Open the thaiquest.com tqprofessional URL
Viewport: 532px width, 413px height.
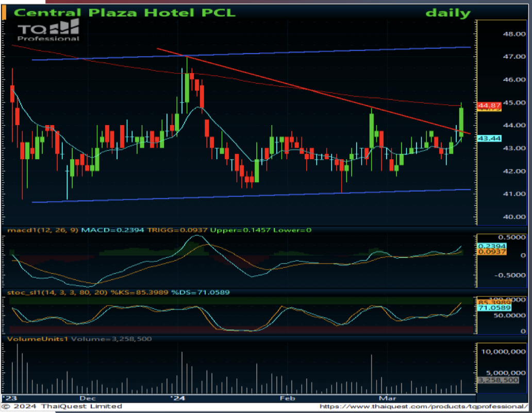coord(423,406)
